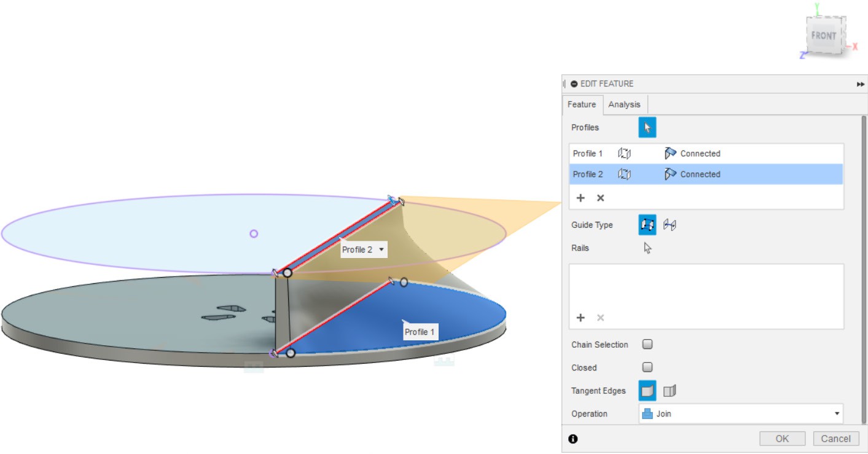Choose the first Tangent Edges option icon
The image size is (868, 454).
pyautogui.click(x=647, y=391)
